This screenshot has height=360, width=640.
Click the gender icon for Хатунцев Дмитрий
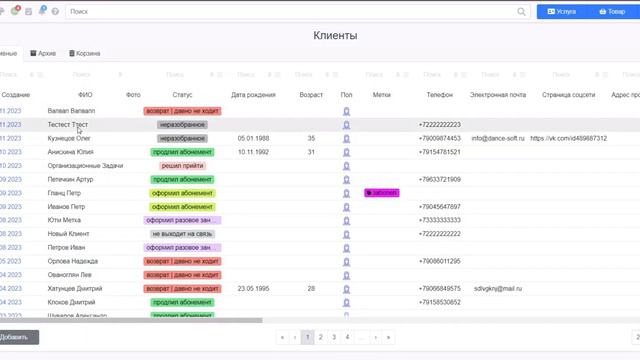(x=346, y=289)
